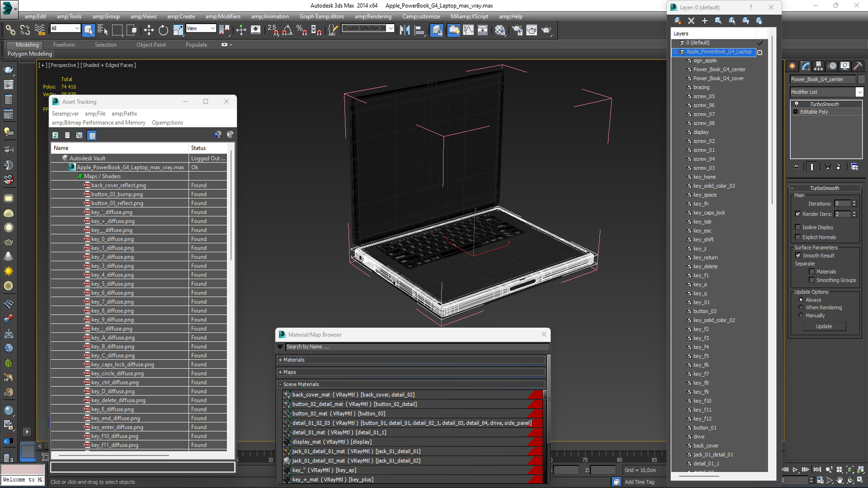
Task: Select When Rendering update option
Action: tap(801, 308)
